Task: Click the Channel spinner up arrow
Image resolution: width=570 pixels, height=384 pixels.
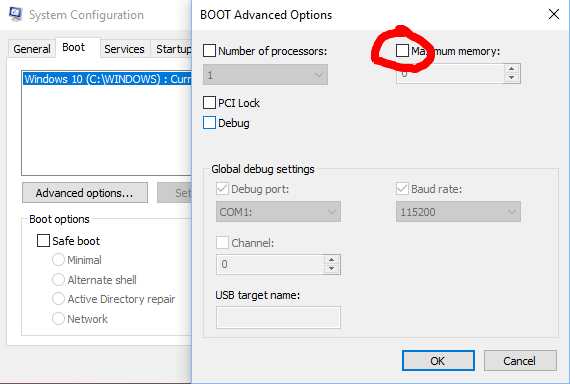Action: [x=331, y=260]
